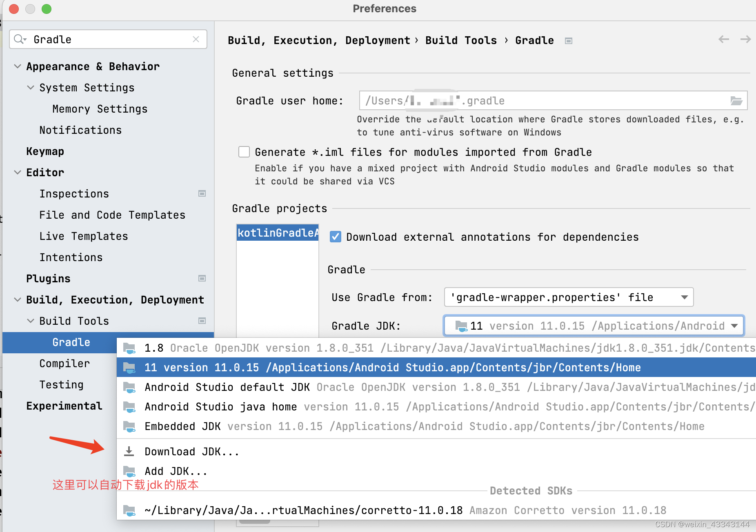Screen dimensions: 756x532
Task: Click Build Tools breadcrumb
Action: pyautogui.click(x=461, y=40)
